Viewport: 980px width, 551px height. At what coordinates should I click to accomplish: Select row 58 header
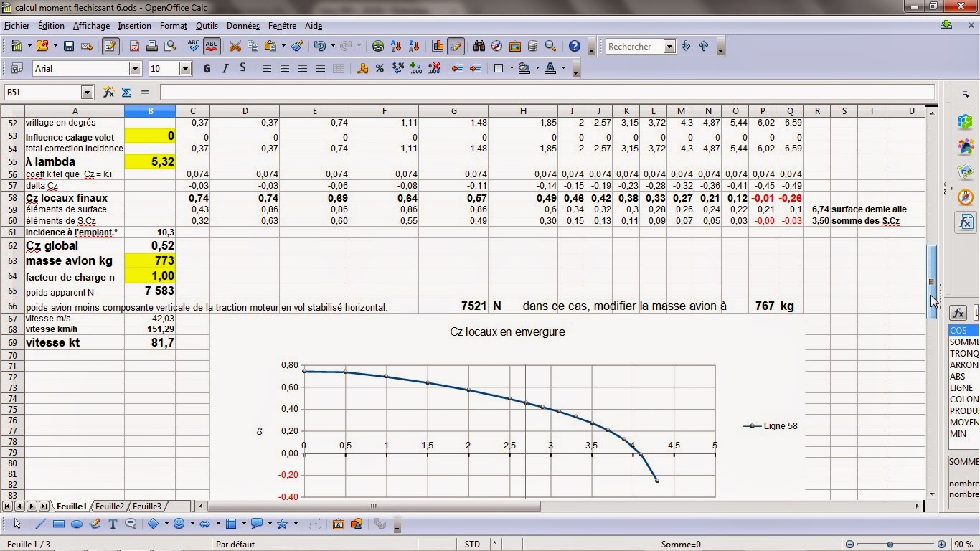click(12, 197)
